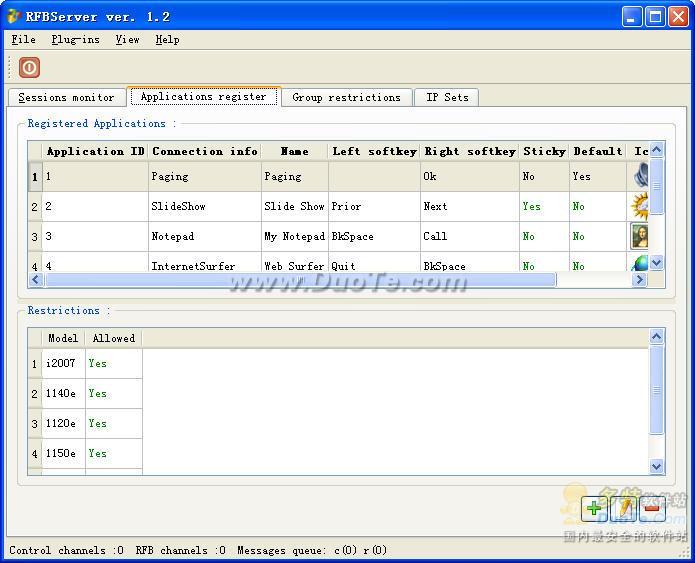Click restrictions table vertical scrollbar thumb
Screen dimensions: 695x563
tap(656, 390)
